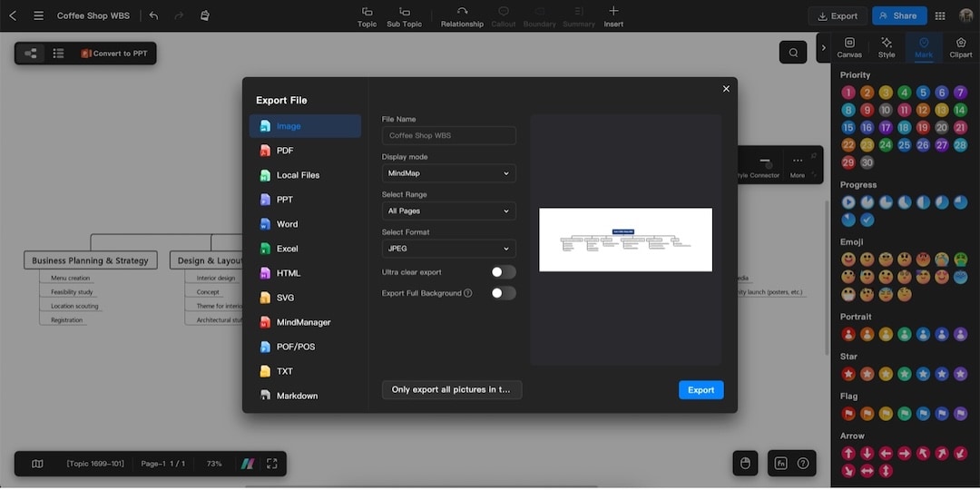Click Export Full Background help icon
The width and height of the screenshot is (980, 490).
[467, 293]
